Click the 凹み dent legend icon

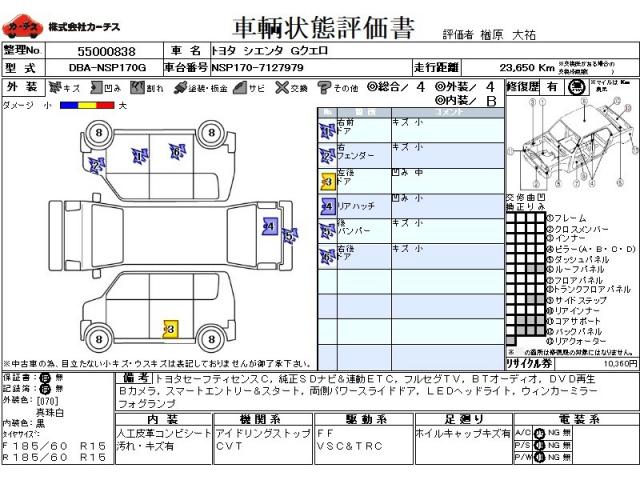tap(95, 87)
